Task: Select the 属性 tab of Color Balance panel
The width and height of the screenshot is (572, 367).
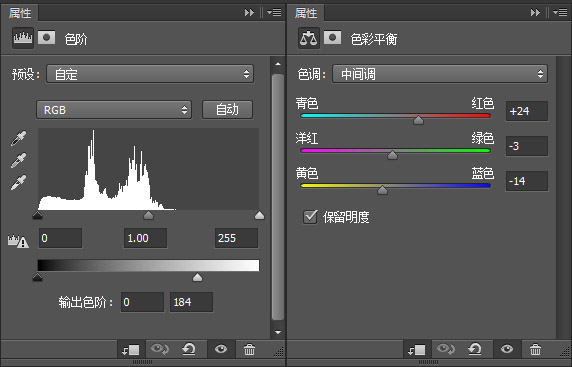Action: 306,13
